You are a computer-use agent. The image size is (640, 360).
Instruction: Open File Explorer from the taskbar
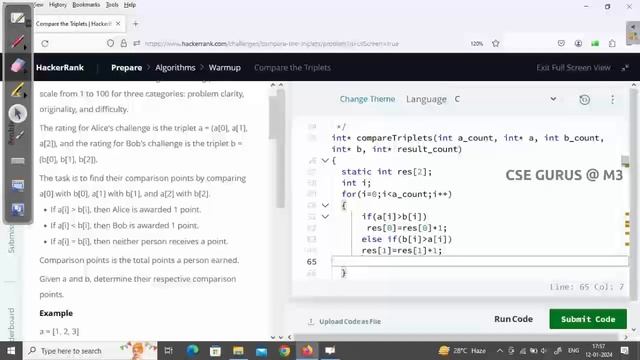point(238,351)
